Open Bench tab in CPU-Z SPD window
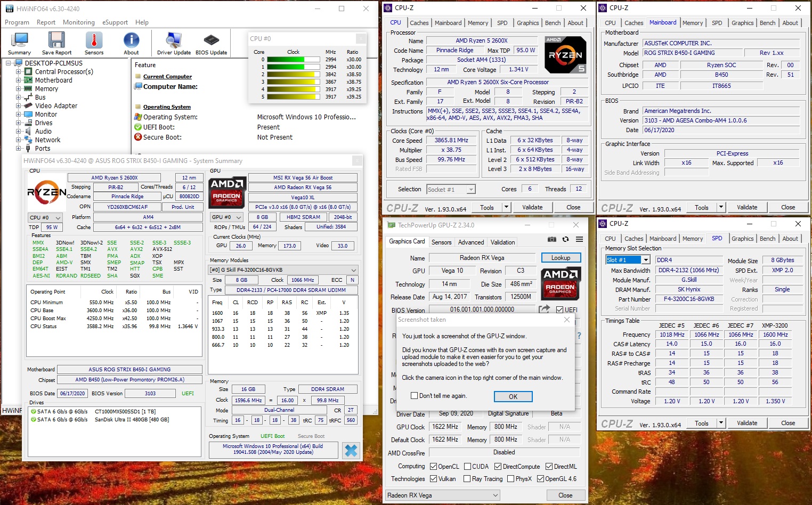 click(767, 239)
